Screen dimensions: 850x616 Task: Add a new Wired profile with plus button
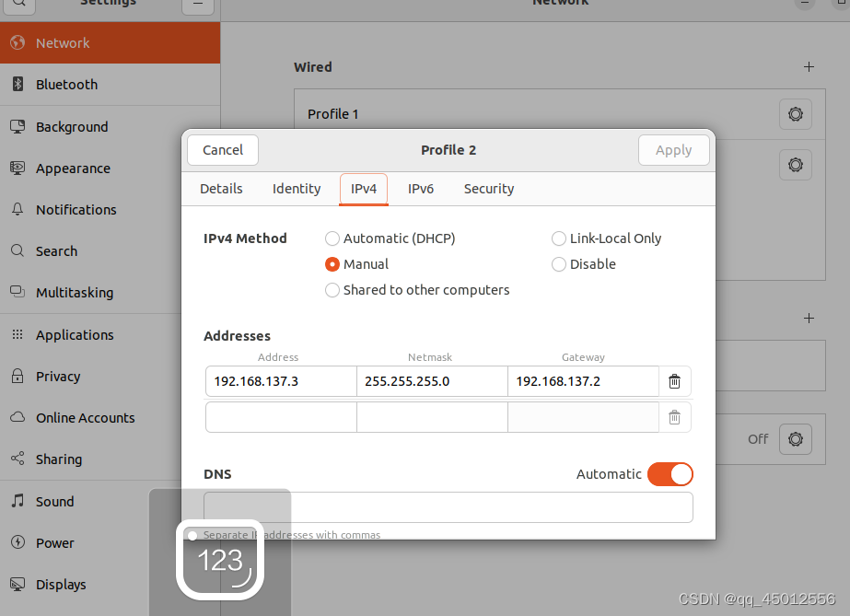click(x=809, y=66)
